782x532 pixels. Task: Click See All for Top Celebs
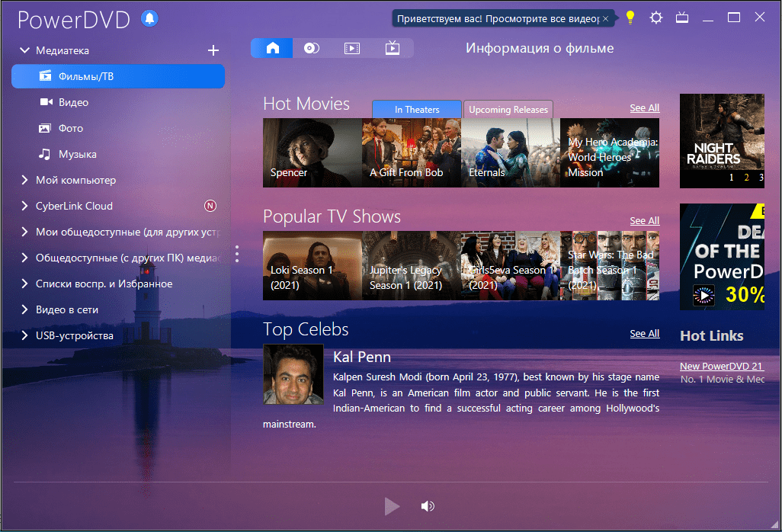(x=644, y=334)
